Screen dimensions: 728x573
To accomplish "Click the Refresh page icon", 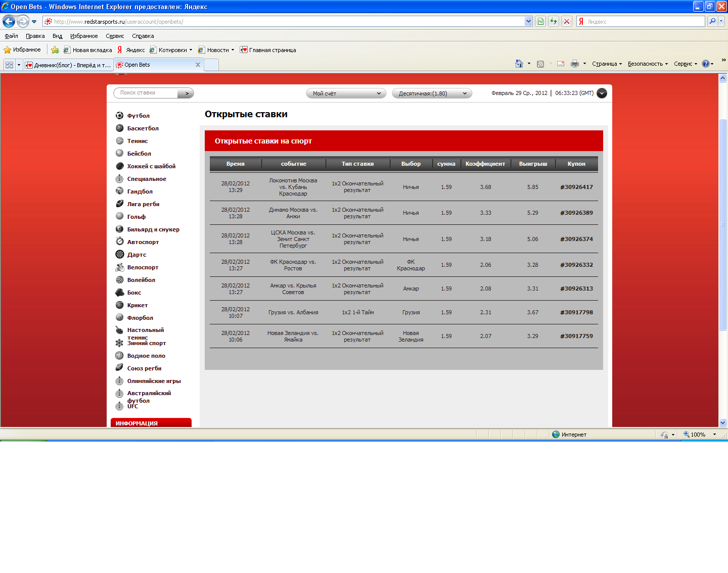I will [x=554, y=21].
